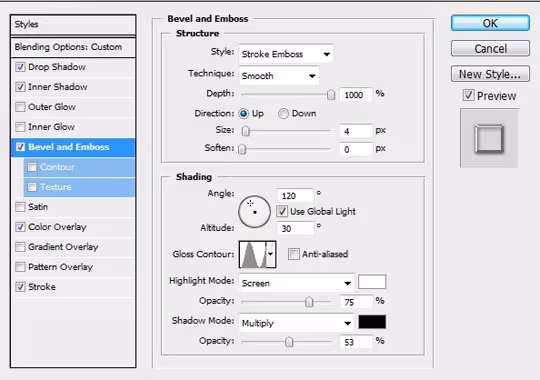Enable the Texture sub-option checkbox
Image resolution: width=540 pixels, height=380 pixels.
pos(32,187)
